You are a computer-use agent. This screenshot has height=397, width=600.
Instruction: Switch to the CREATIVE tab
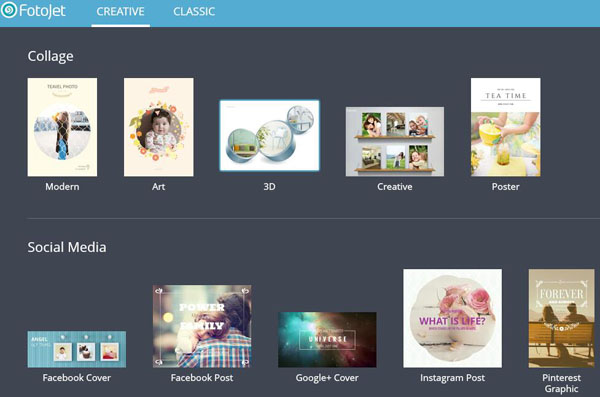click(x=120, y=11)
